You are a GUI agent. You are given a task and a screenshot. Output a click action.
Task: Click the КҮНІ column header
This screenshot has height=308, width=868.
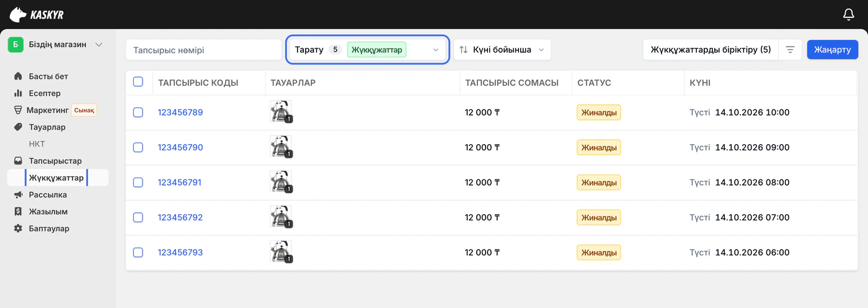pos(700,83)
